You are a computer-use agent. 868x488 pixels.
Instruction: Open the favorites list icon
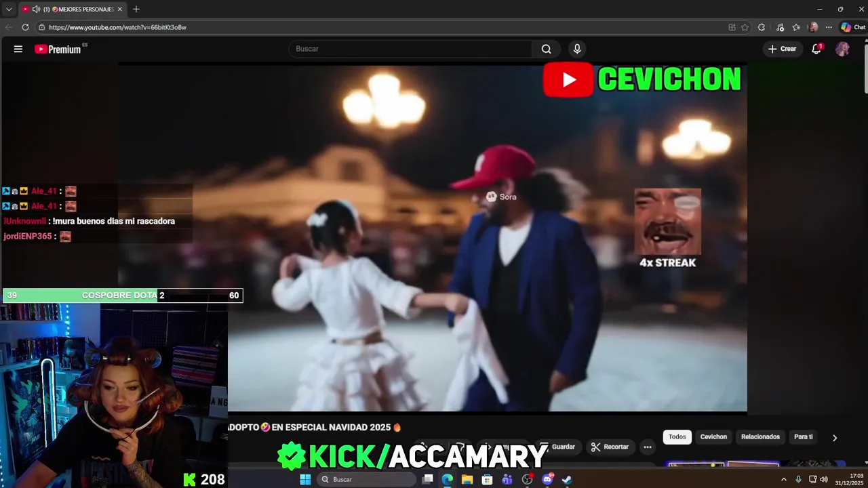pyautogui.click(x=796, y=27)
